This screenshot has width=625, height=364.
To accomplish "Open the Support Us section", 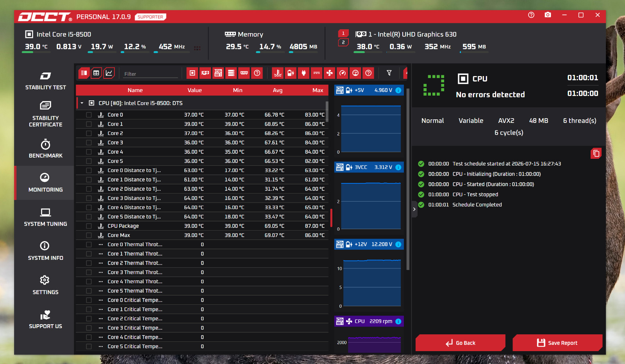I will click(x=45, y=320).
